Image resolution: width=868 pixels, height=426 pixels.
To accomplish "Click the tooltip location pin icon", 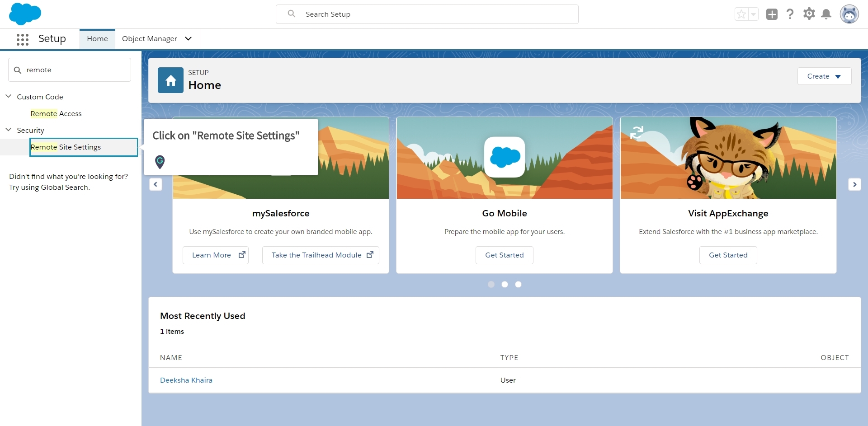I will [x=160, y=162].
